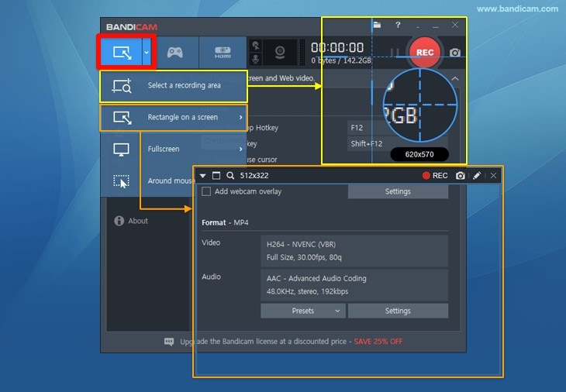Choose Around mouse menu entry
The width and height of the screenshot is (566, 392).
coord(148,181)
